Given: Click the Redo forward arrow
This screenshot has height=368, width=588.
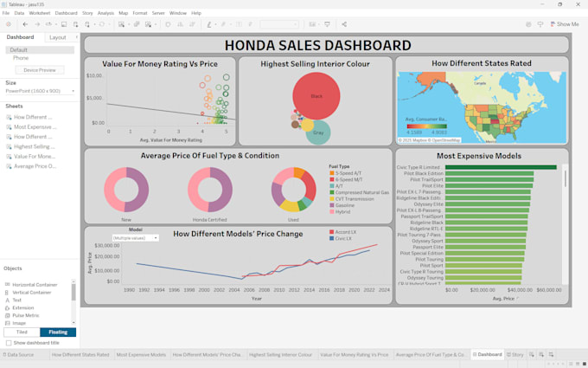Looking at the screenshot, I should click(x=37, y=24).
